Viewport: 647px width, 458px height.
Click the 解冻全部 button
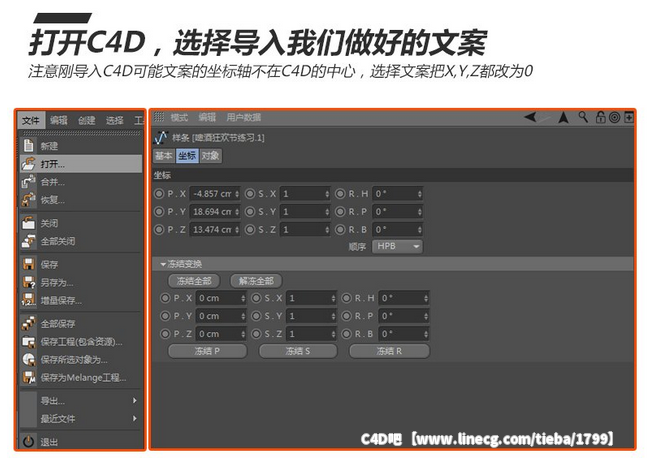click(256, 281)
